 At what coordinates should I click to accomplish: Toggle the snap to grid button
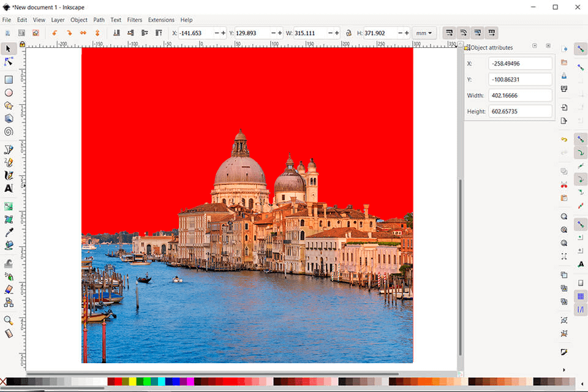tap(581, 296)
